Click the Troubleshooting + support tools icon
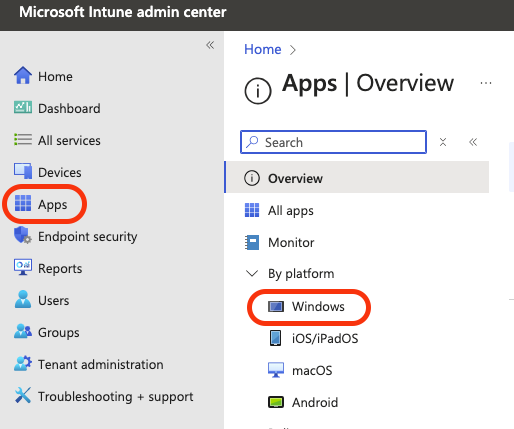Screen dimensions: 514x429 point(23,395)
